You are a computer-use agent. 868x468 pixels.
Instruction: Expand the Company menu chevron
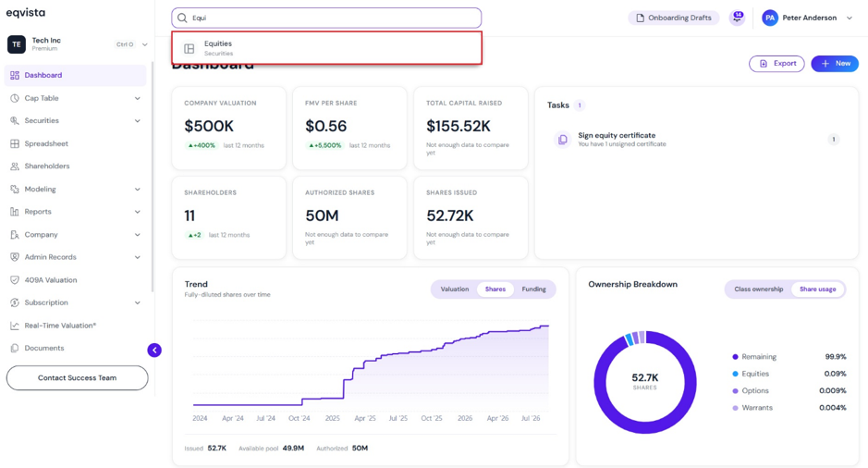tap(138, 234)
